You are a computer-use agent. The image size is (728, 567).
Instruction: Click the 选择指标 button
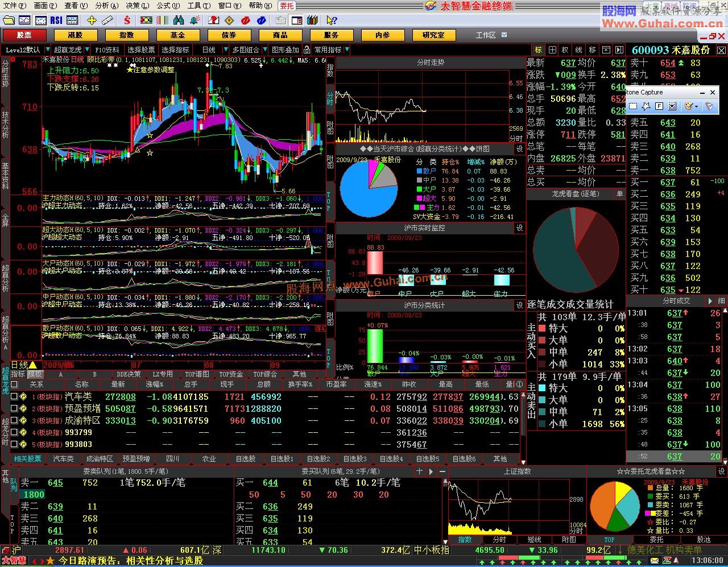point(175,50)
